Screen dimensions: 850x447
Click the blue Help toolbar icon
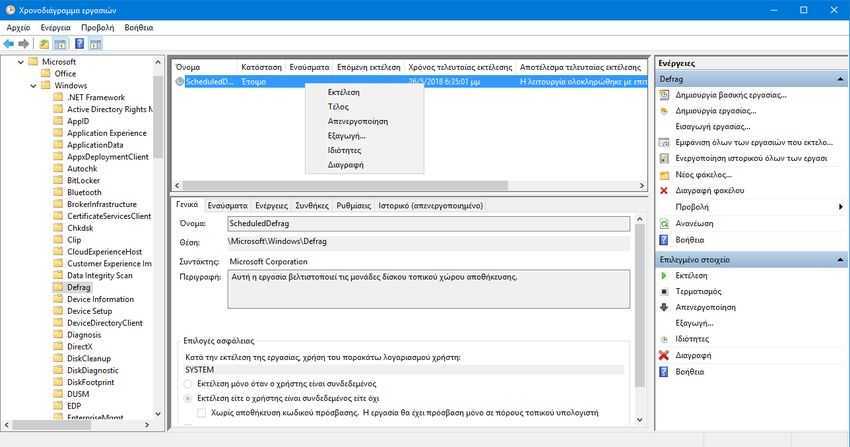pos(79,44)
